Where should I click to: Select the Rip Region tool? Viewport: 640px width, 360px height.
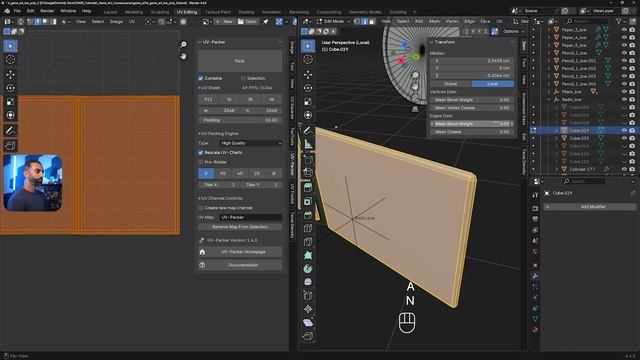[x=308, y=336]
